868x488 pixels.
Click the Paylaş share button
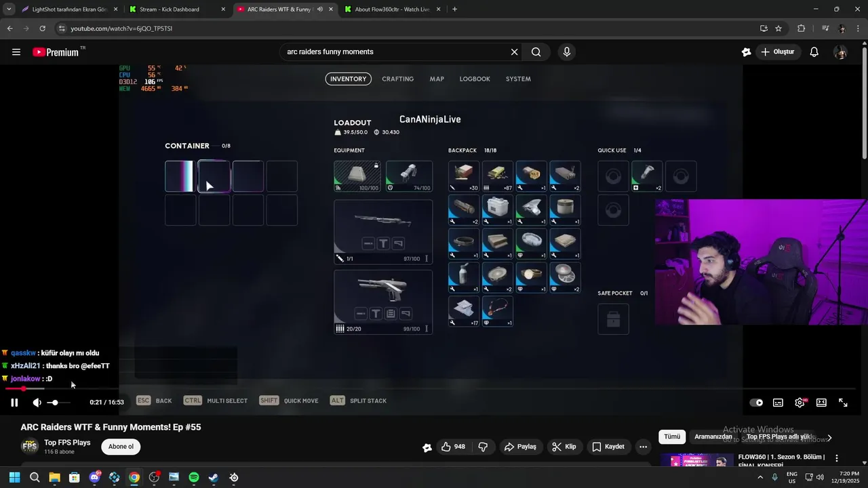pos(520,447)
